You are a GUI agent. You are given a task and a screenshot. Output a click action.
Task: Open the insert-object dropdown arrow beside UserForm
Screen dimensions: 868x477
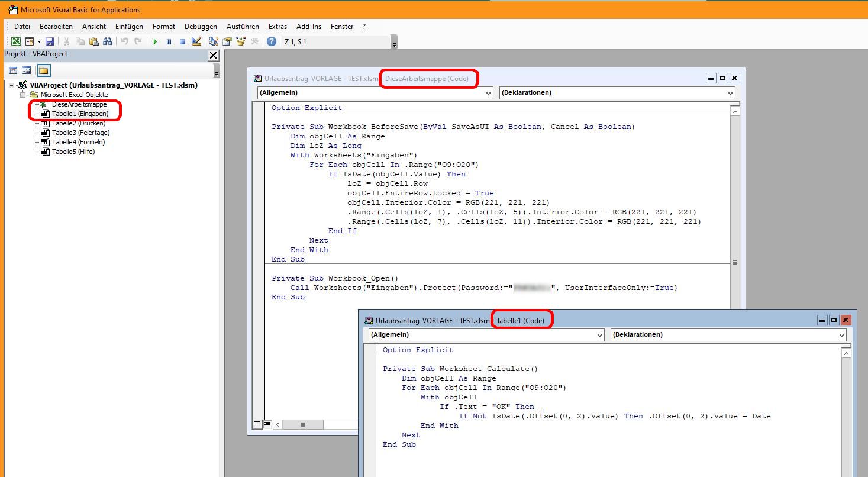click(x=39, y=41)
